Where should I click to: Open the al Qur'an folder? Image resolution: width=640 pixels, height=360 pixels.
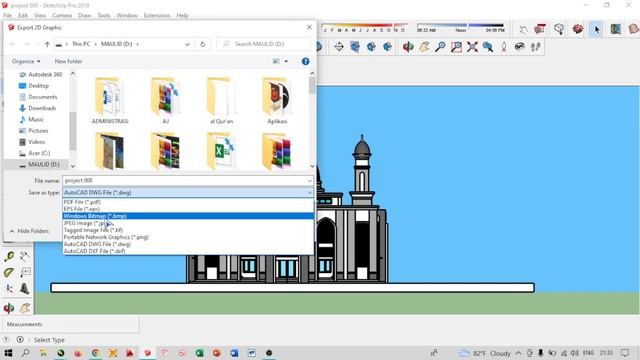221,100
